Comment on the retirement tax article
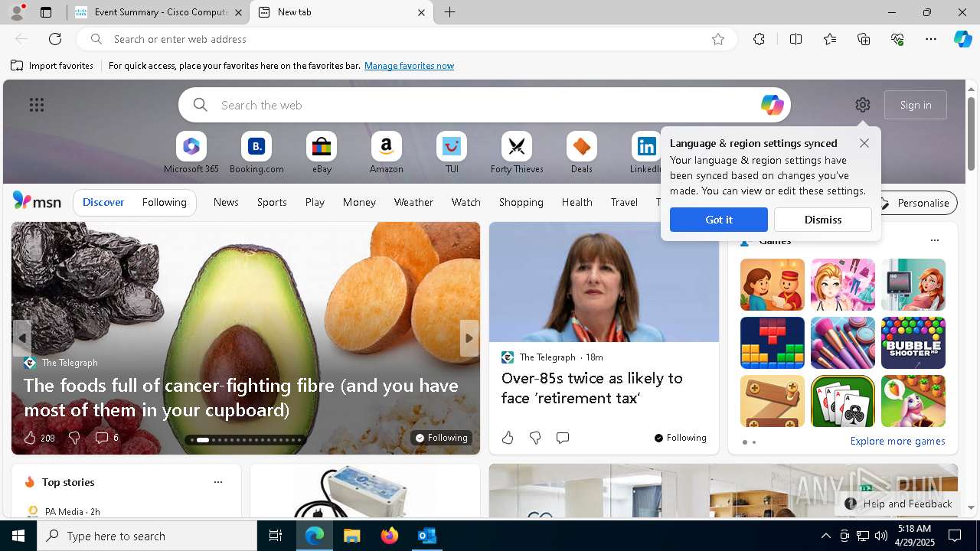The height and width of the screenshot is (551, 980). (563, 438)
